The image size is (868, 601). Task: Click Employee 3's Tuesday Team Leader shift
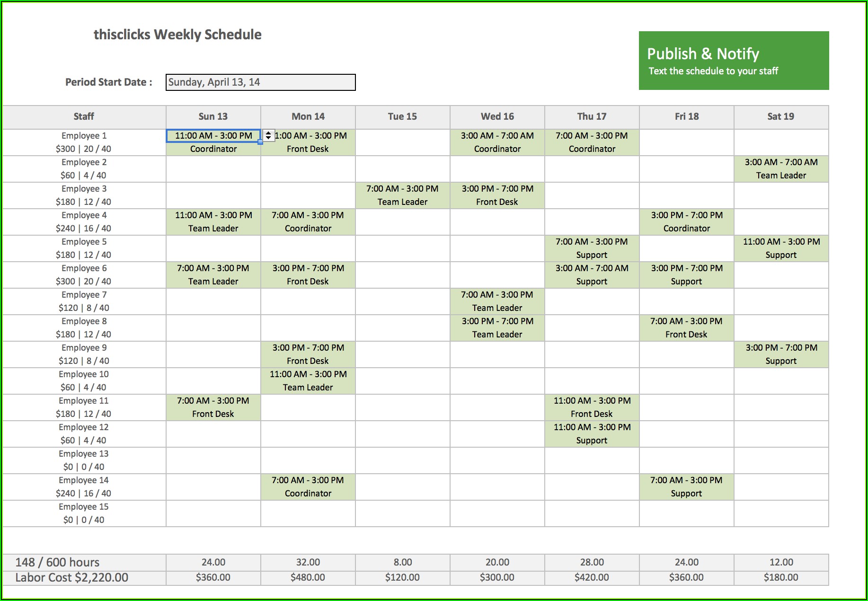coord(402,195)
